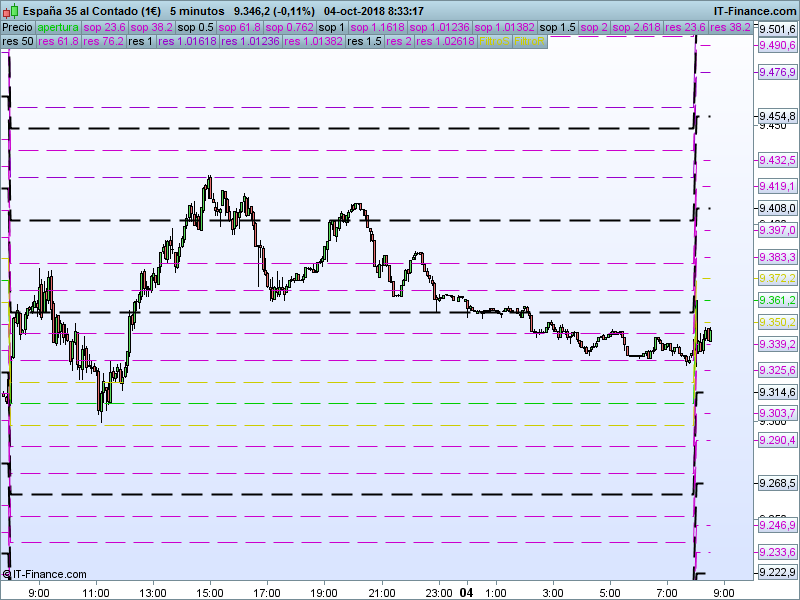This screenshot has width=800, height=600.
Task: Select the res 76.2 indicator label
Action: 104,41
